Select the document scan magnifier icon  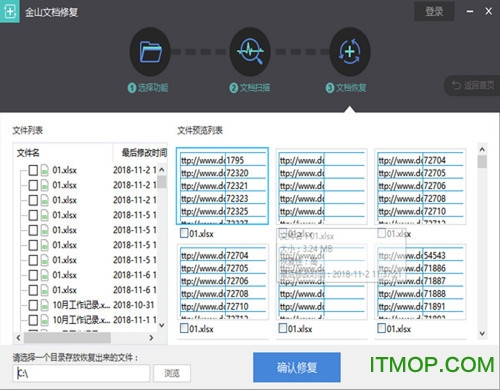[250, 52]
